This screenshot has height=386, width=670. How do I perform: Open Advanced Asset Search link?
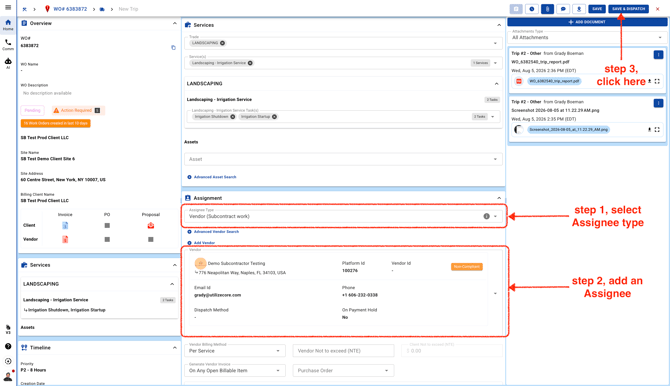pos(212,177)
